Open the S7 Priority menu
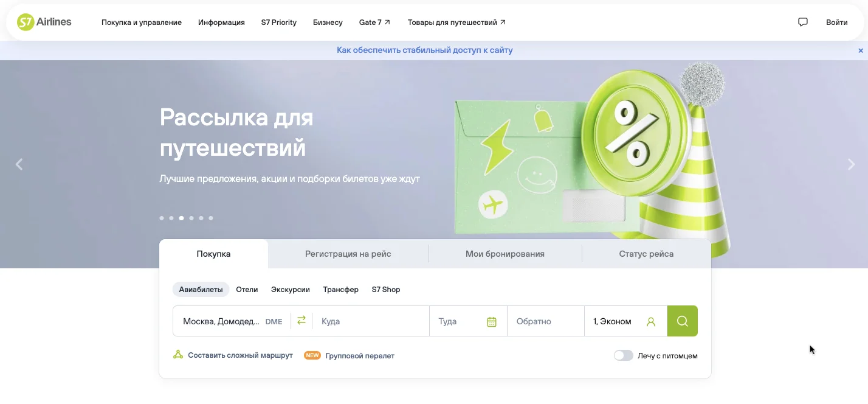The image size is (868, 404). pos(279,23)
